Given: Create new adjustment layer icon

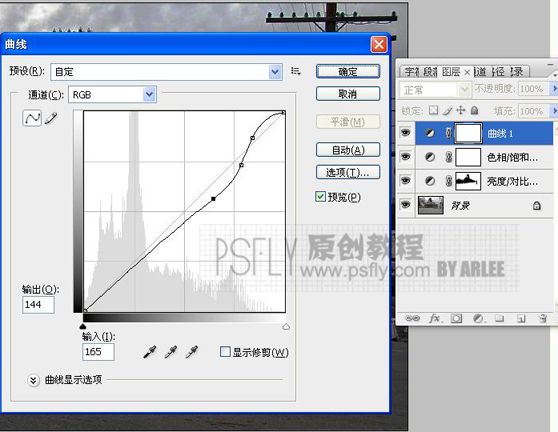Looking at the screenshot, I should point(478,318).
